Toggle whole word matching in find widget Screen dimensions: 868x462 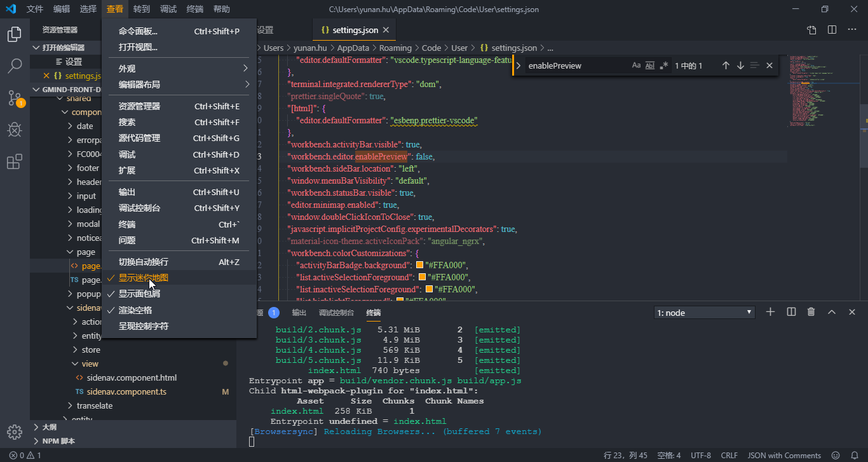650,65
